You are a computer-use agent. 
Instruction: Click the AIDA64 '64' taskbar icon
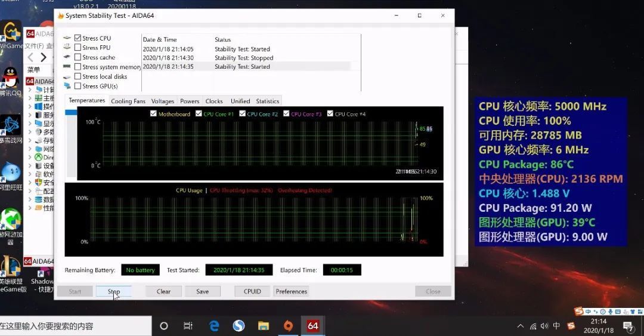[x=313, y=326]
